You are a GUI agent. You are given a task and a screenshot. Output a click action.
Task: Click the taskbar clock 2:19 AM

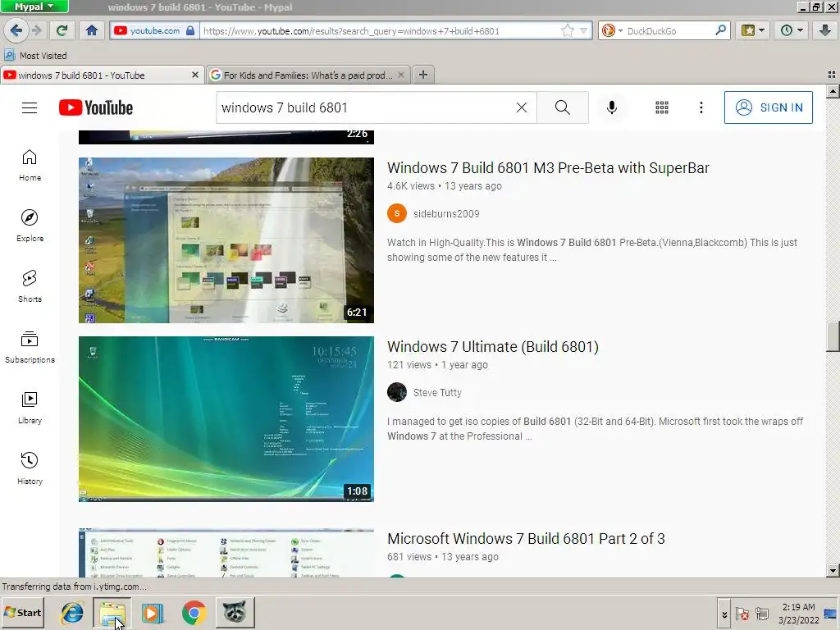[798, 614]
